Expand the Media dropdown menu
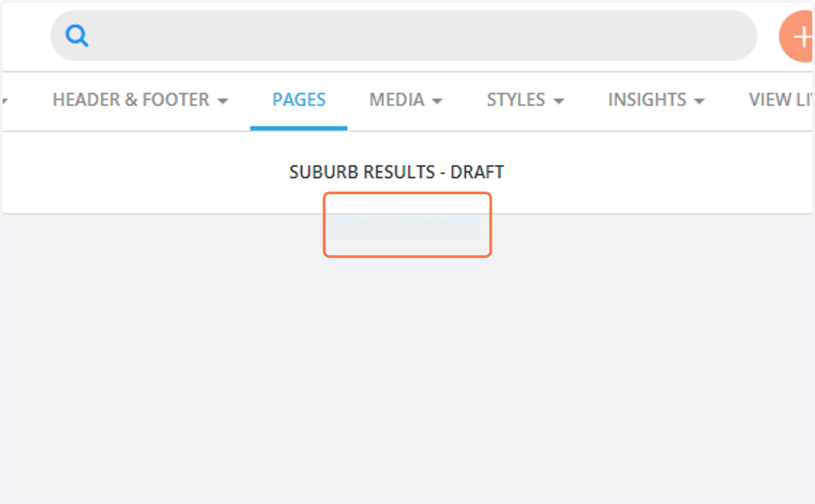Viewport: 815px width, 504px height. point(405,100)
